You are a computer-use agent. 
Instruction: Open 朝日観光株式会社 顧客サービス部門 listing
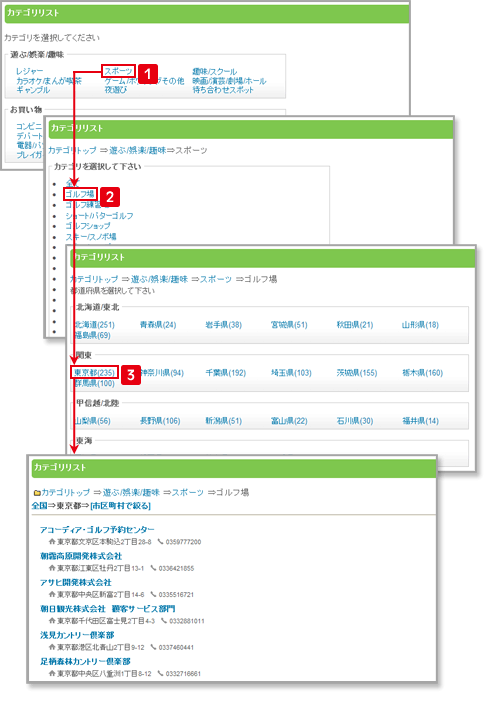pos(108,609)
